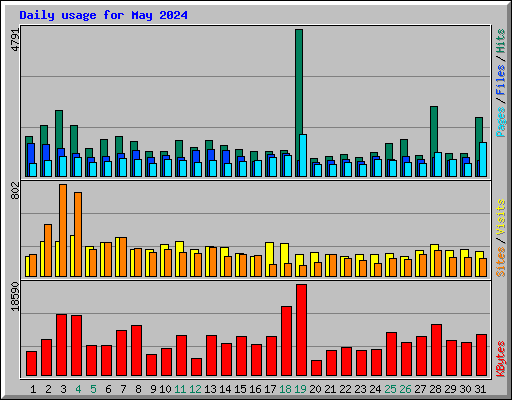This screenshot has width=512, height=400.
Task: Click the short red KBytes bar for day 20
Action: click(x=316, y=368)
